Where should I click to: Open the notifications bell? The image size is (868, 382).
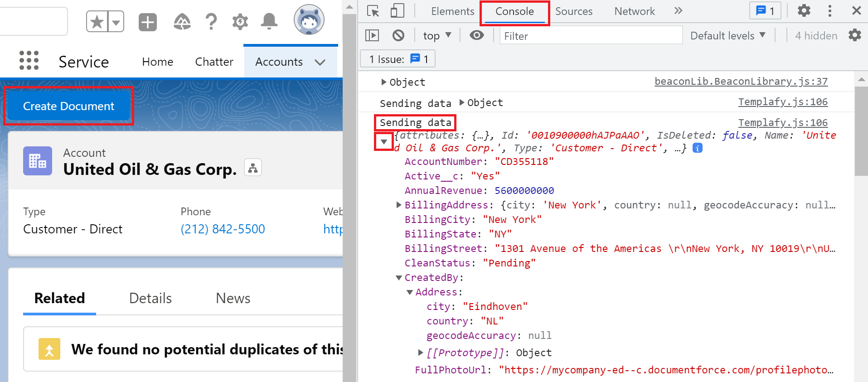[x=269, y=21]
